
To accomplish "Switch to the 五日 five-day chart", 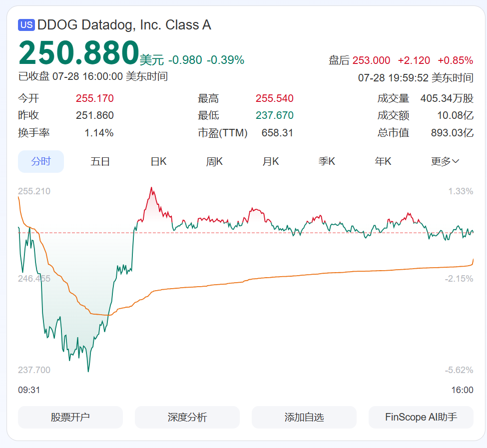I will click(100, 161).
